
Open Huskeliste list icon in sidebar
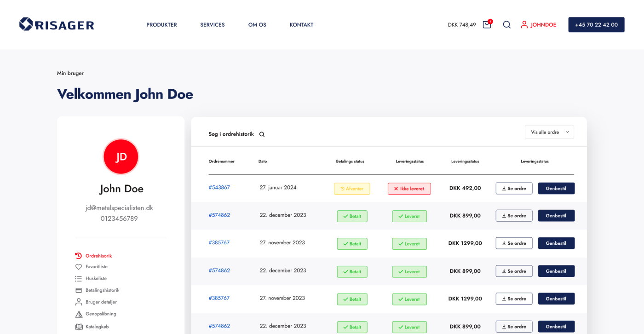click(79, 279)
